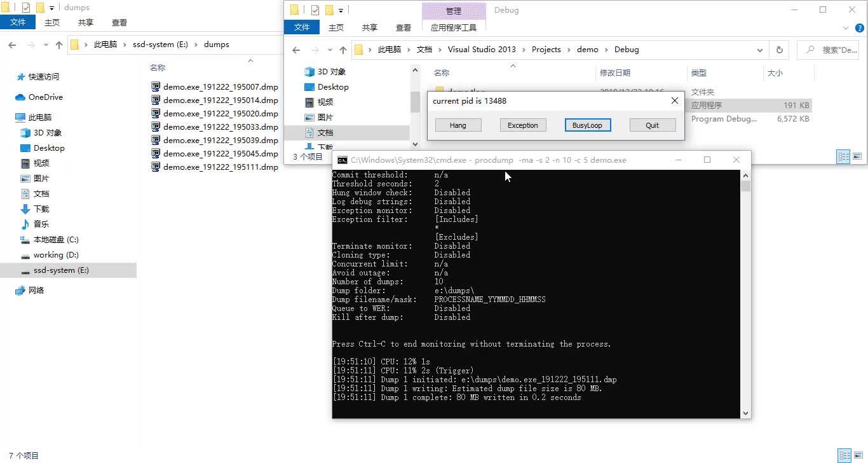Click the search magnifier in the Debug search box

pyautogui.click(x=811, y=50)
